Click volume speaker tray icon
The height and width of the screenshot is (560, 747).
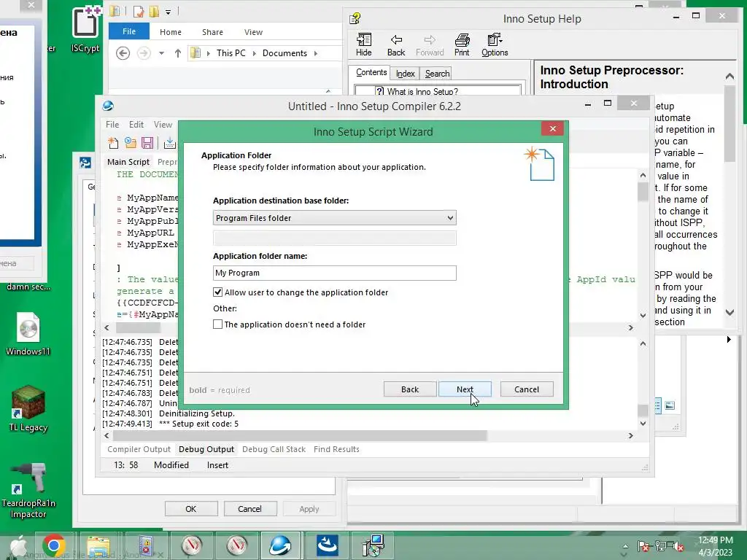click(x=678, y=546)
